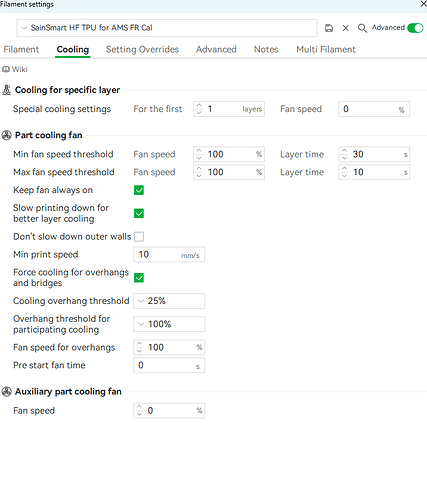
Task: Select the Cooling tab
Action: tap(73, 49)
